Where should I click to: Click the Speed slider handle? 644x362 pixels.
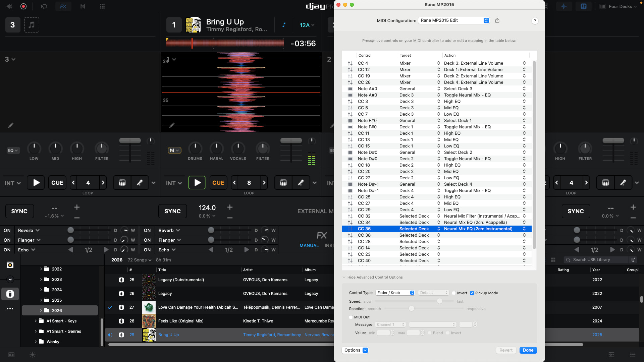tap(439, 301)
